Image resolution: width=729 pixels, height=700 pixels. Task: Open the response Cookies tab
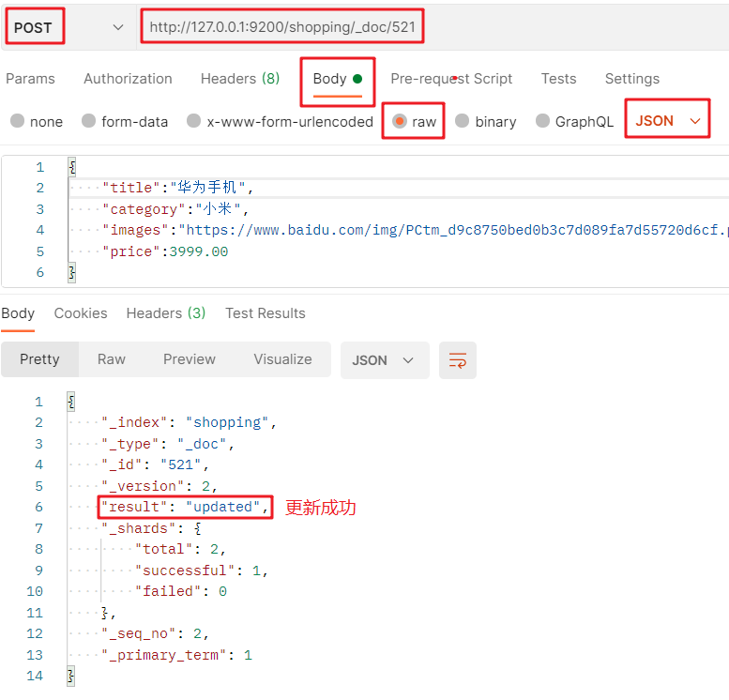pyautogui.click(x=81, y=313)
